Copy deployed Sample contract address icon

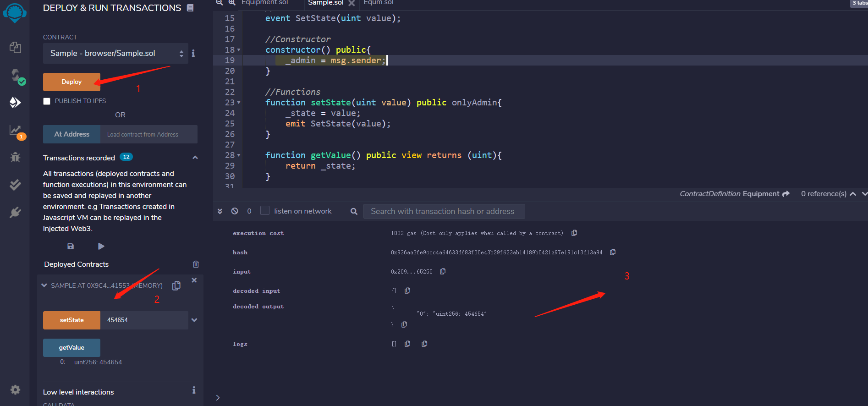[176, 285]
